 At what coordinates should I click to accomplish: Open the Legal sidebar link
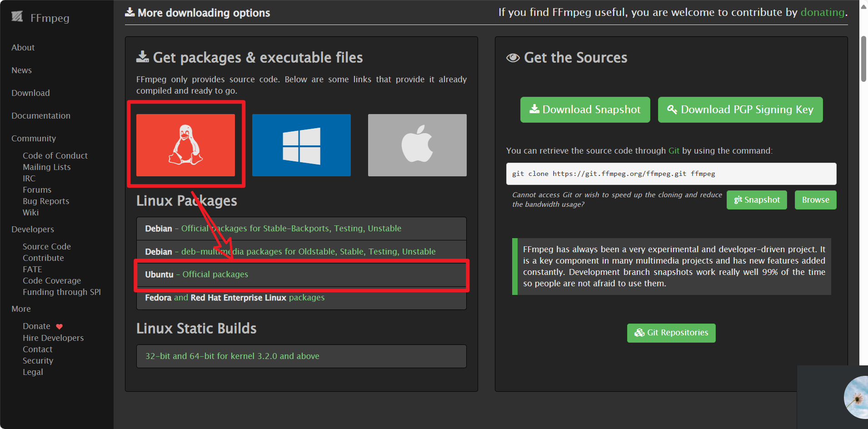[x=33, y=372]
